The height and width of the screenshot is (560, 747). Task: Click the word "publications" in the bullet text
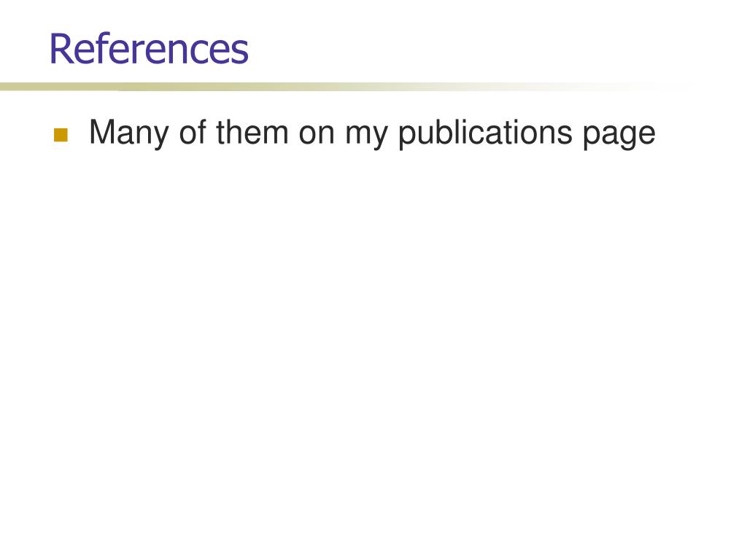(x=485, y=133)
